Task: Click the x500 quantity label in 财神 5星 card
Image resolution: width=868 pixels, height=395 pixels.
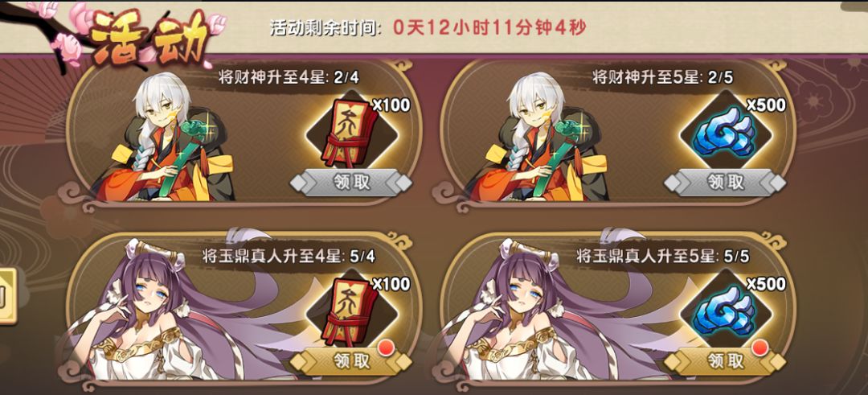Action: (766, 105)
